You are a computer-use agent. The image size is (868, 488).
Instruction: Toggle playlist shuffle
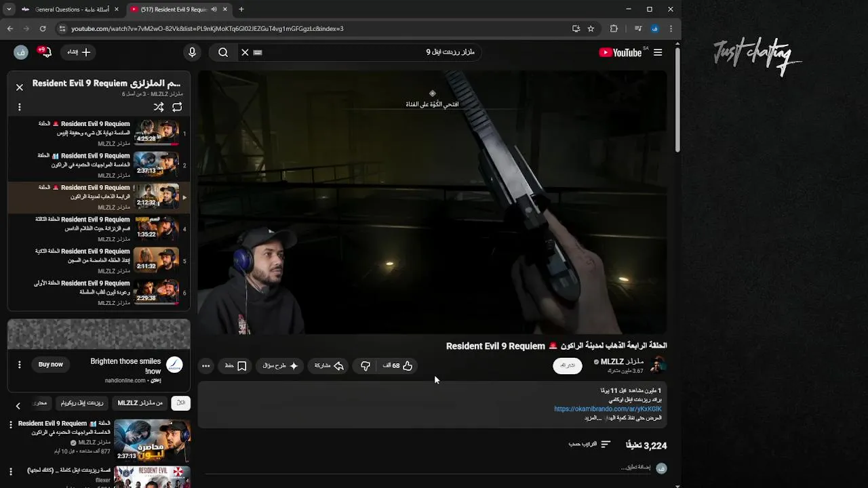159,107
